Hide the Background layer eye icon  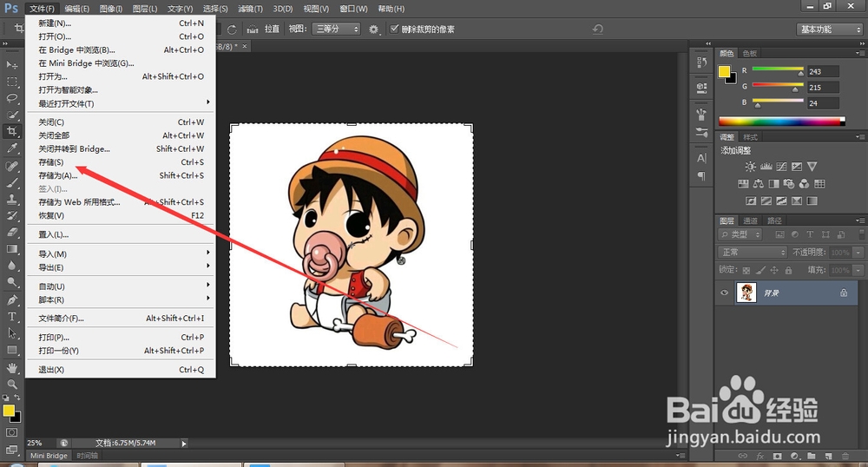(724, 293)
